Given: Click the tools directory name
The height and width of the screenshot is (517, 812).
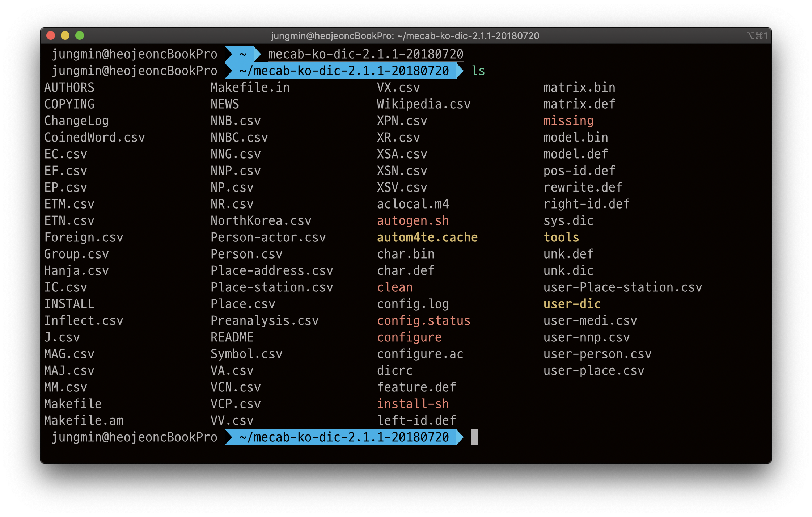Looking at the screenshot, I should (561, 238).
